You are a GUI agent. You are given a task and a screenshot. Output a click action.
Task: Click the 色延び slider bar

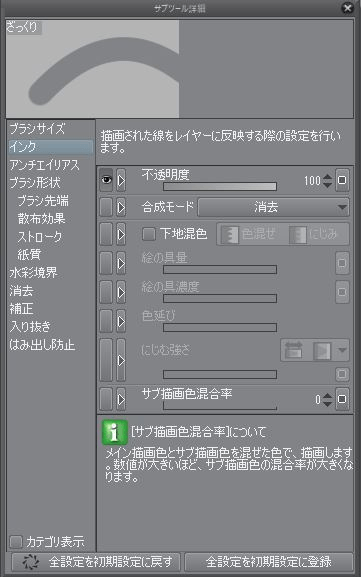click(x=220, y=327)
